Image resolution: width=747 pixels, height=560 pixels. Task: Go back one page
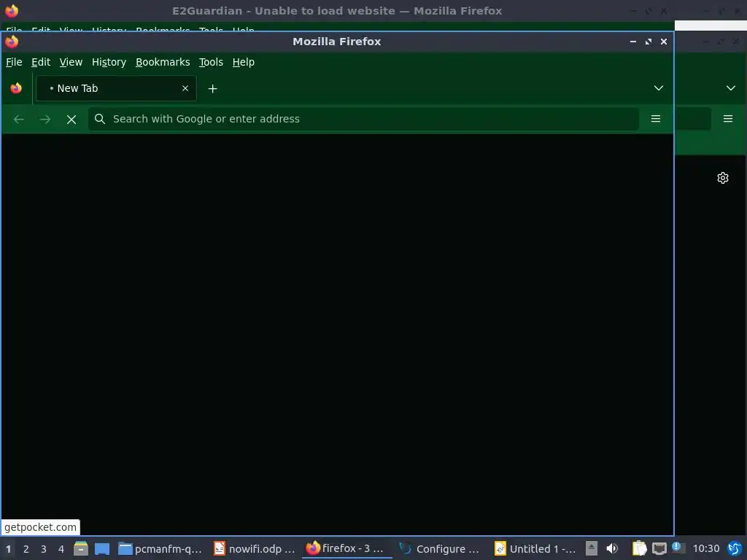pyautogui.click(x=18, y=119)
